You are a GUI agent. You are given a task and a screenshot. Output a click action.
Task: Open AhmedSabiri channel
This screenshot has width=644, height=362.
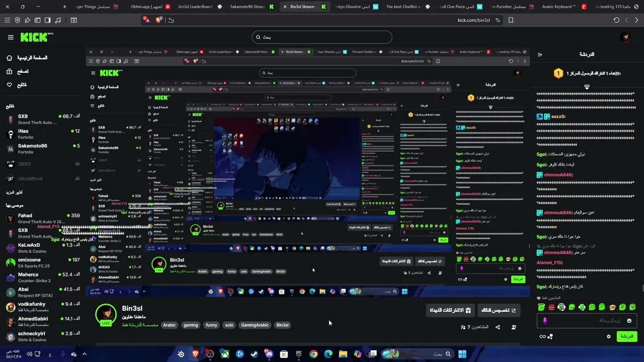pos(43,321)
